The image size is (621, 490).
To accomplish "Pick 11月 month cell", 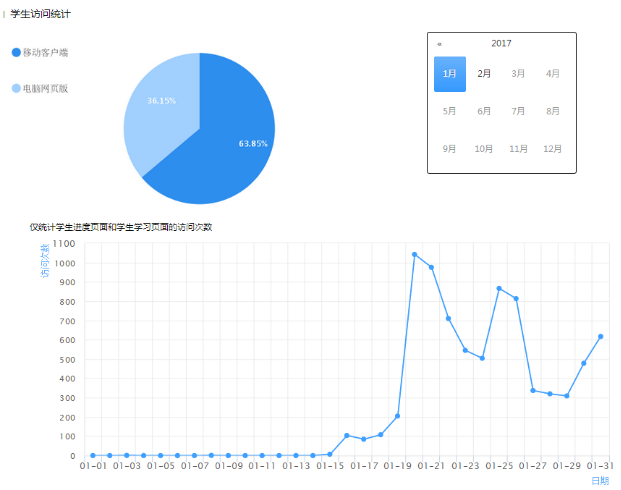I will tap(518, 149).
